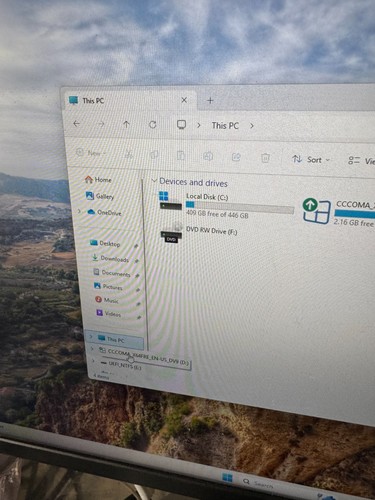
Task: Collapse the Devices and drives group
Action: (154, 181)
